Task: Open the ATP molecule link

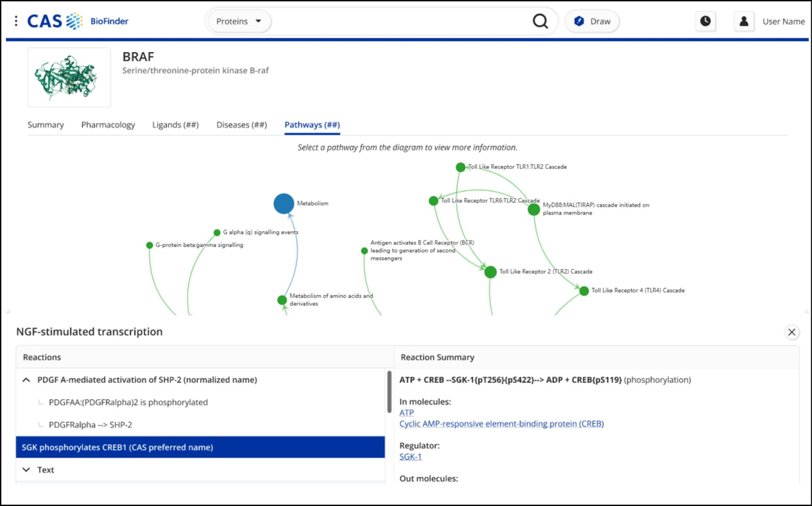Action: (406, 412)
